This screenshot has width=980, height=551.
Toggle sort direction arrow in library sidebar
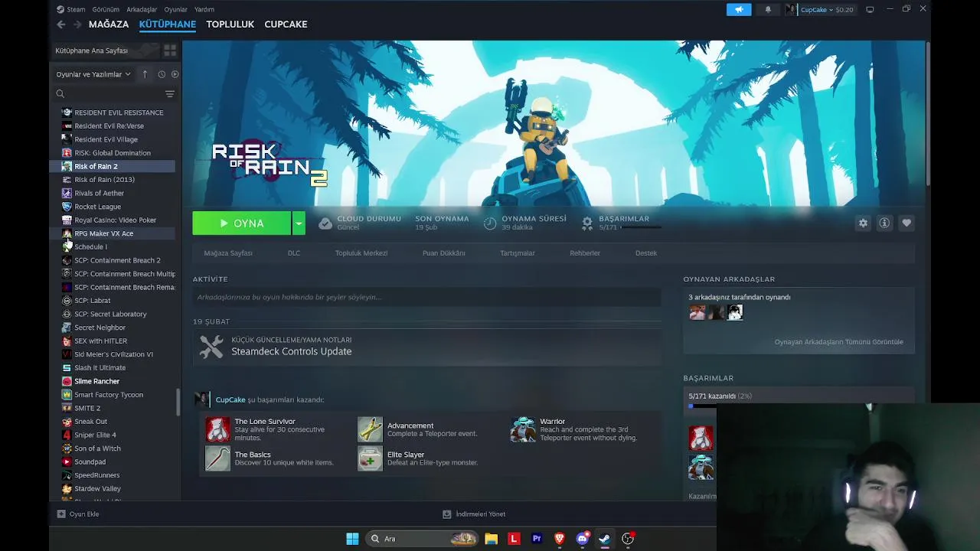pyautogui.click(x=145, y=74)
